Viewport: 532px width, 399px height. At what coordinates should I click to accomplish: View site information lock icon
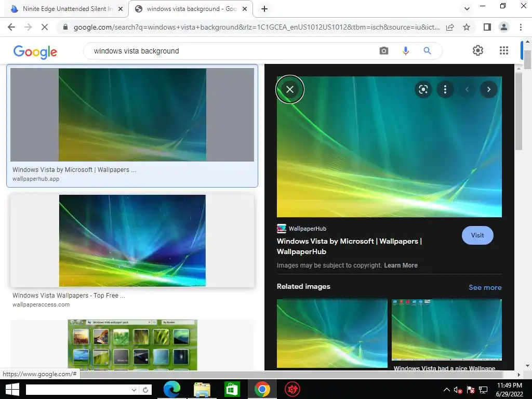[65, 27]
